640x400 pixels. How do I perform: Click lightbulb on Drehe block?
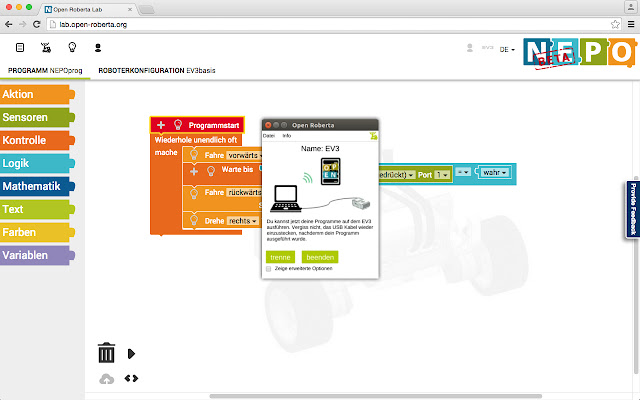[194, 220]
